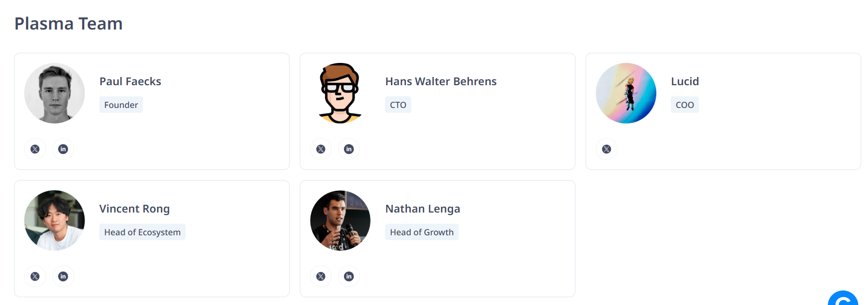868x305 pixels.
Task: Select the Head of Ecosystem tag
Action: tap(142, 232)
